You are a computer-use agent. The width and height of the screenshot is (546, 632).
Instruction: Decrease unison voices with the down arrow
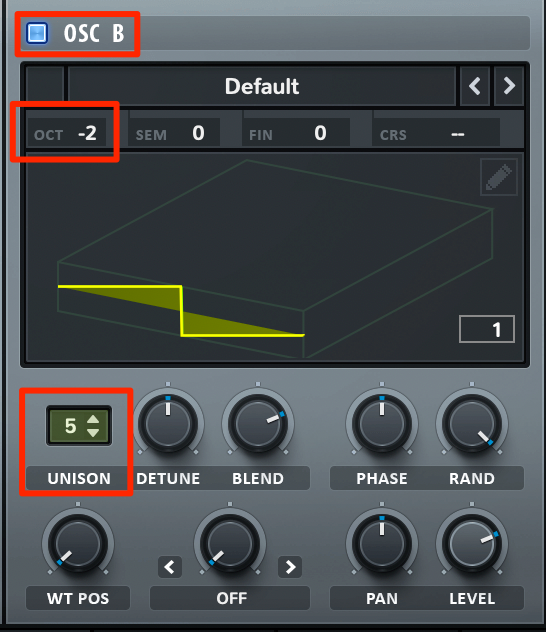tap(93, 433)
